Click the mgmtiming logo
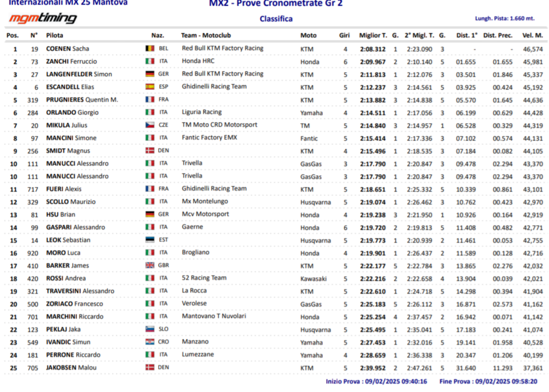 [42, 19]
